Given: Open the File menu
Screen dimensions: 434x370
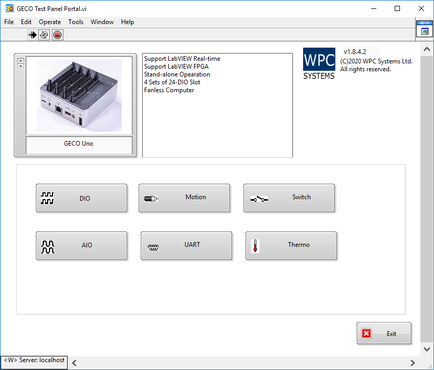Looking at the screenshot, I should click(x=9, y=22).
